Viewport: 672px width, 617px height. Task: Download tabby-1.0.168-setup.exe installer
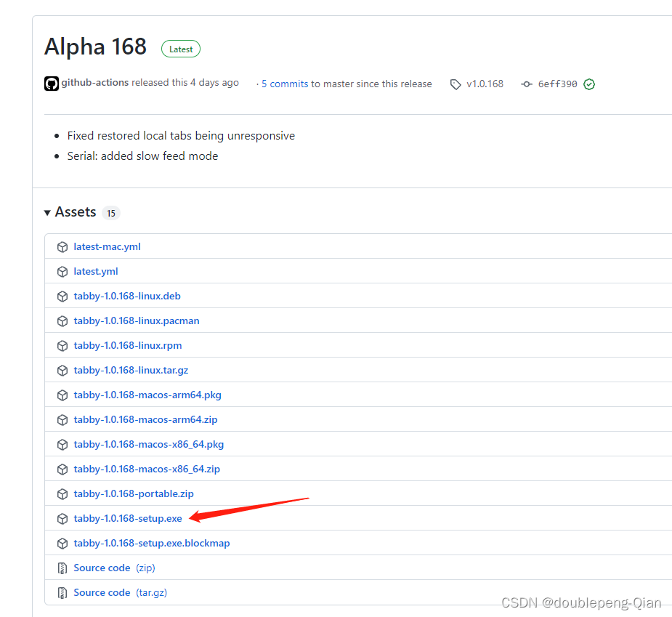click(x=128, y=518)
